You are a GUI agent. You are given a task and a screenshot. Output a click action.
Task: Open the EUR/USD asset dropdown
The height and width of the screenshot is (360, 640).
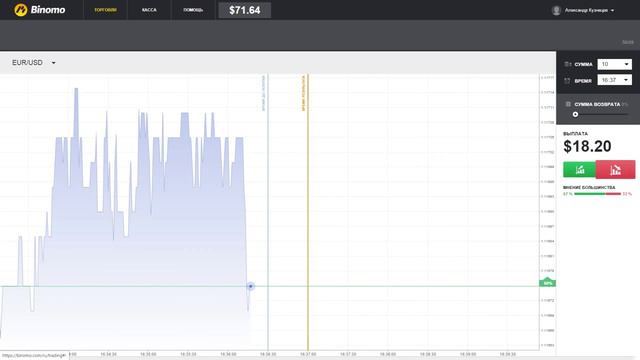click(x=33, y=62)
